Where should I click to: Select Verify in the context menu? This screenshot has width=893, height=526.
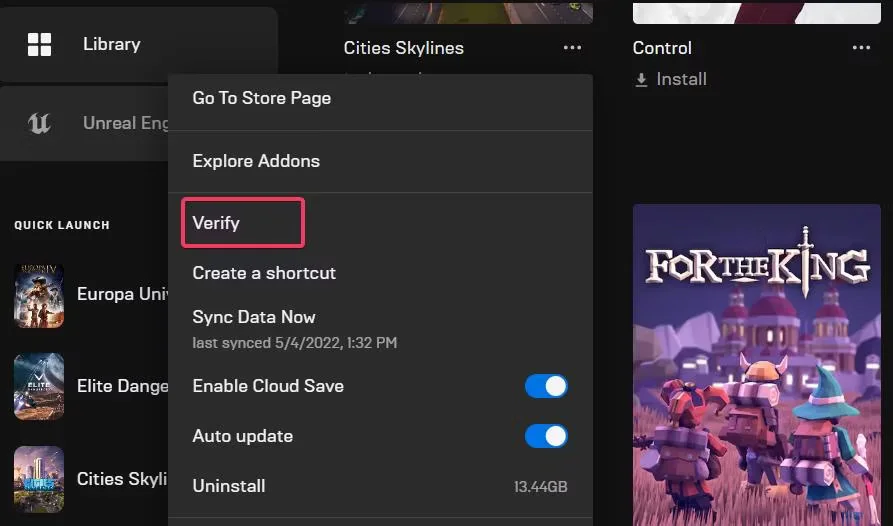tap(217, 223)
